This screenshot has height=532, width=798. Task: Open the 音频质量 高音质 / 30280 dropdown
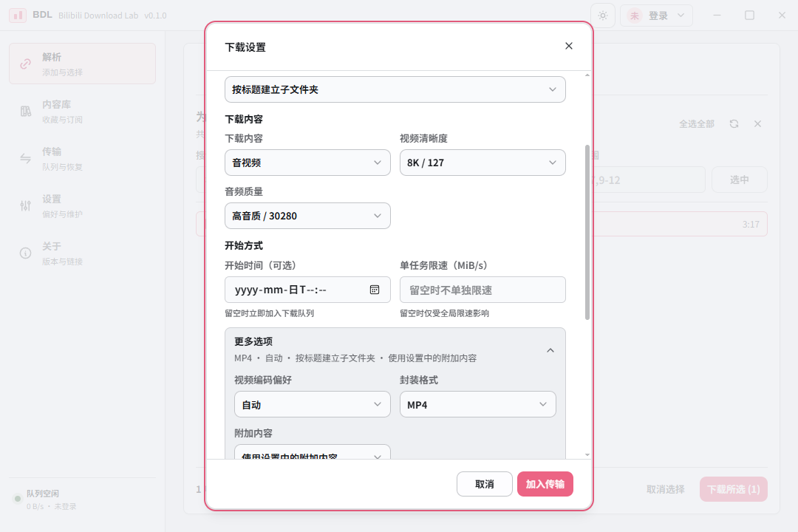point(307,216)
